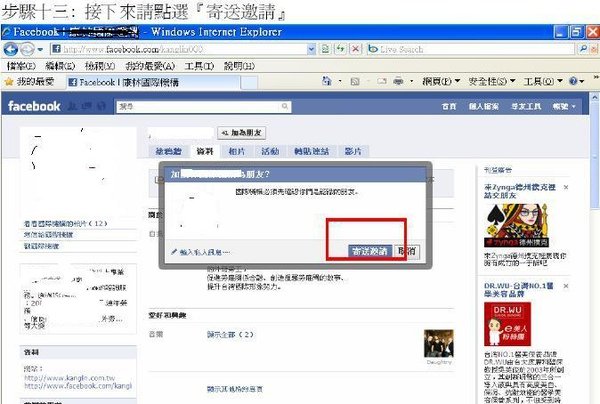Viewport: 600px width, 404px height.
Task: Open the 帳號 dropdown in Facebook header
Action: [x=564, y=106]
